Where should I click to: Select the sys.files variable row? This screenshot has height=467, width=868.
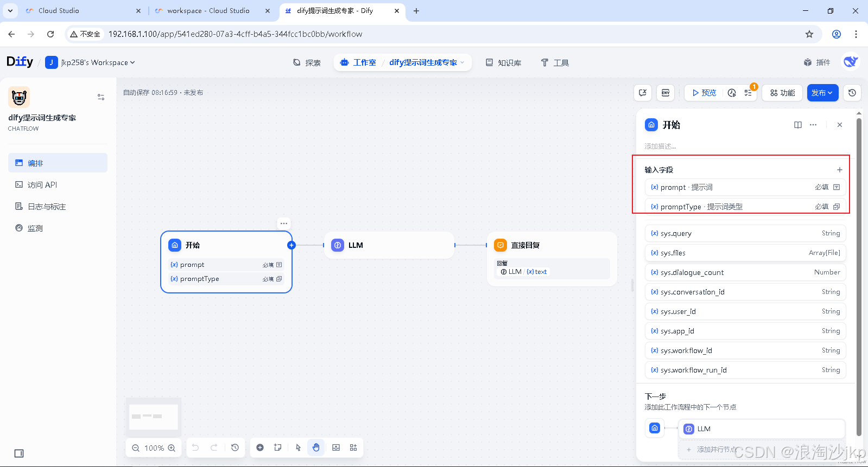pos(745,253)
